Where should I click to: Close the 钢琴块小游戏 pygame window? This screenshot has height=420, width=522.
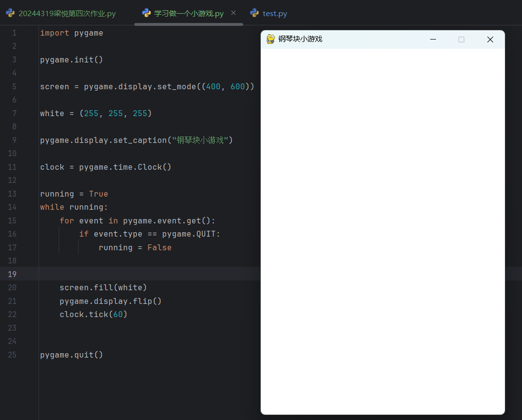tap(490, 40)
